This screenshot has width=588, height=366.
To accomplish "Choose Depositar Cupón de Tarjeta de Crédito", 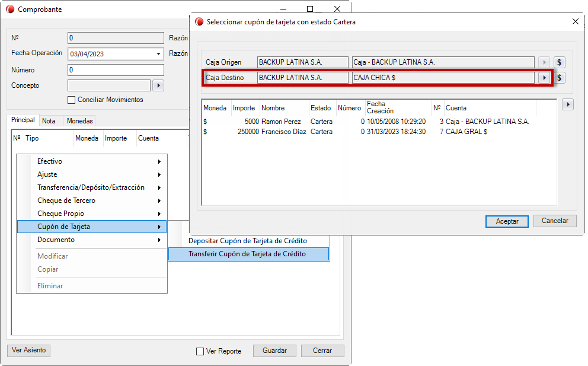I will [x=248, y=241].
